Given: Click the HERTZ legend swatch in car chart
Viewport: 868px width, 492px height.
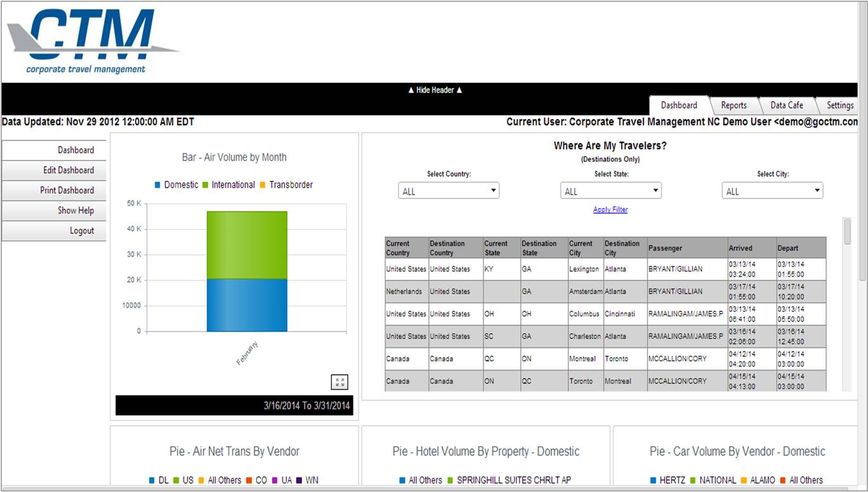Looking at the screenshot, I should [x=653, y=481].
